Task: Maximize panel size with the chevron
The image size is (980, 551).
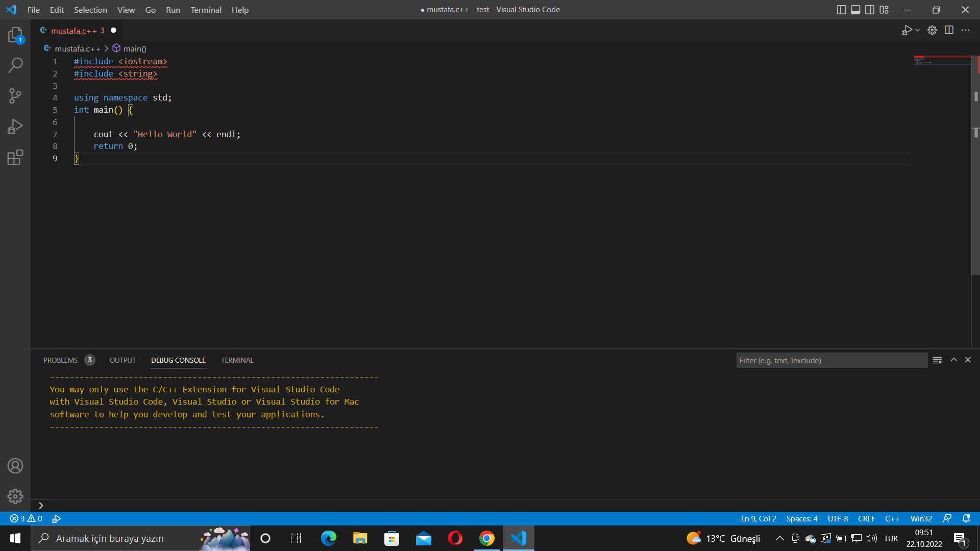Action: pyautogui.click(x=953, y=360)
